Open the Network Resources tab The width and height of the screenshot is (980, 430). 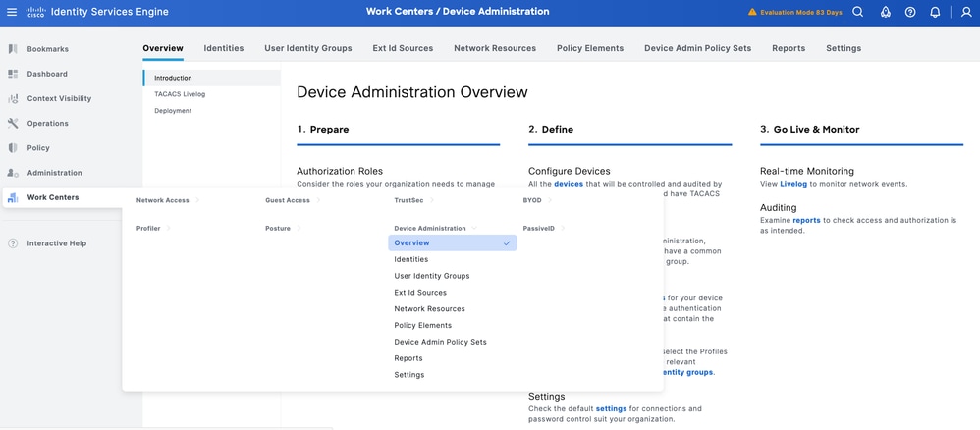pyautogui.click(x=494, y=48)
